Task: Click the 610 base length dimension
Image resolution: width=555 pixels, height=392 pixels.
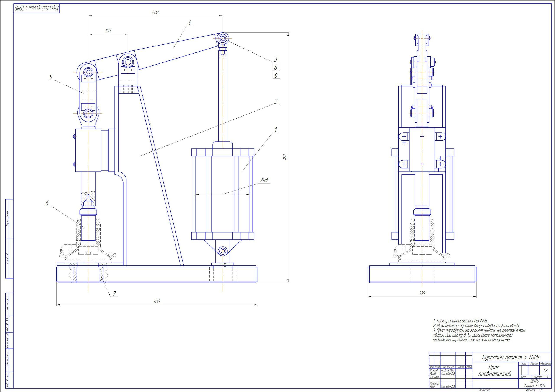Action: point(157,301)
